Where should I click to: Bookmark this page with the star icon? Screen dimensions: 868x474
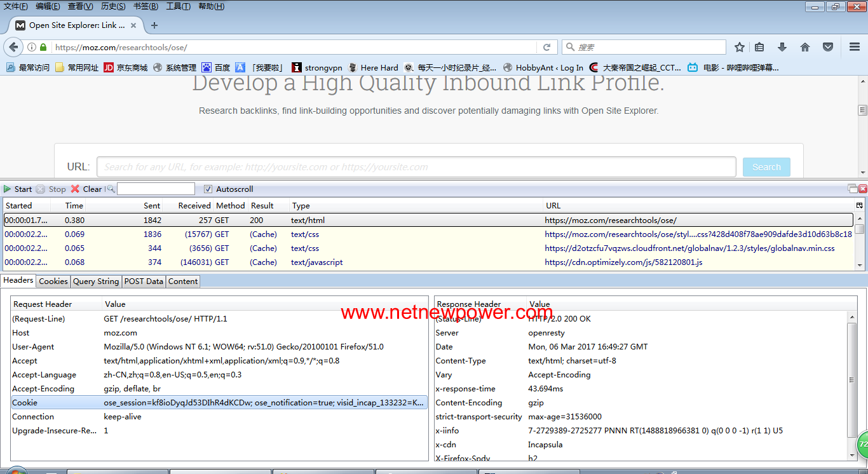coord(740,47)
